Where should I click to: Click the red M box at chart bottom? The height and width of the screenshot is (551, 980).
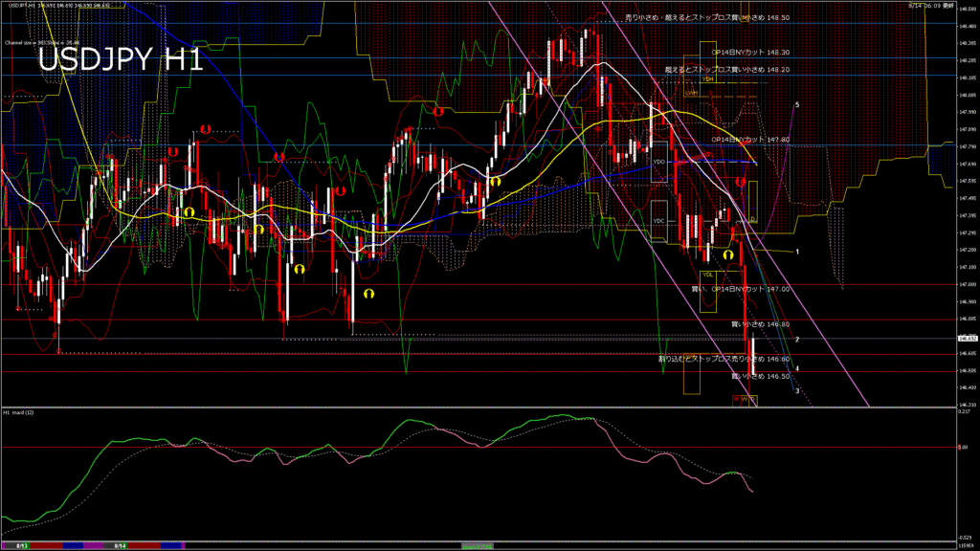(x=737, y=399)
